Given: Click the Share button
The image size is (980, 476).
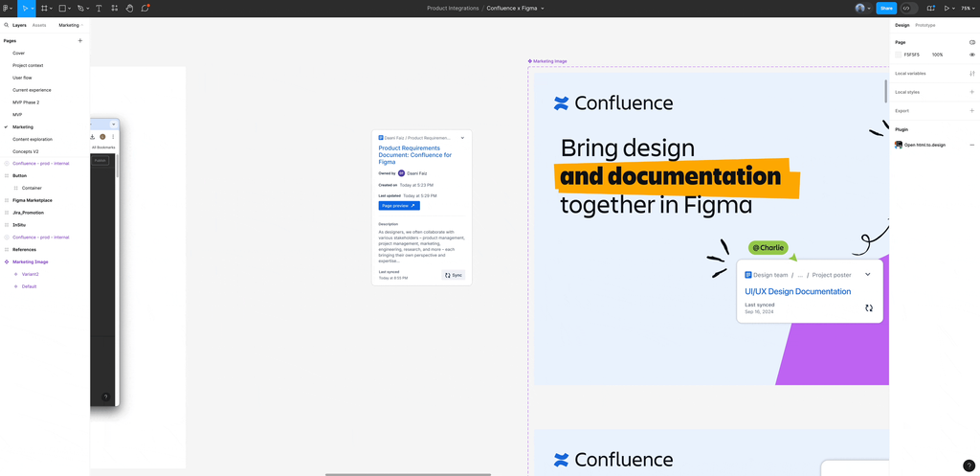Looking at the screenshot, I should click(886, 8).
